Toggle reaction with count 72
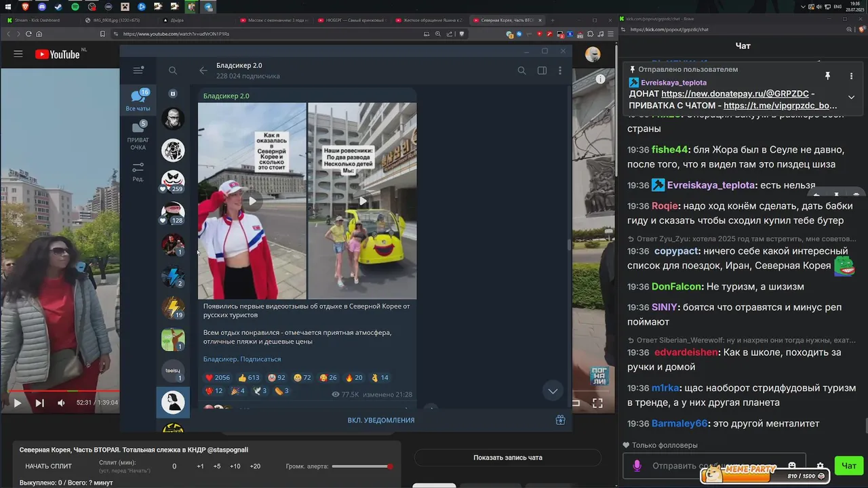The width and height of the screenshot is (868, 488). click(x=302, y=378)
